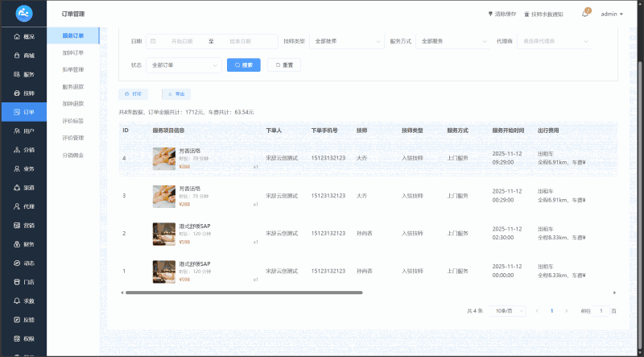Click the 结束日期 end date field
The width and height of the screenshot is (644, 357).
tap(240, 41)
